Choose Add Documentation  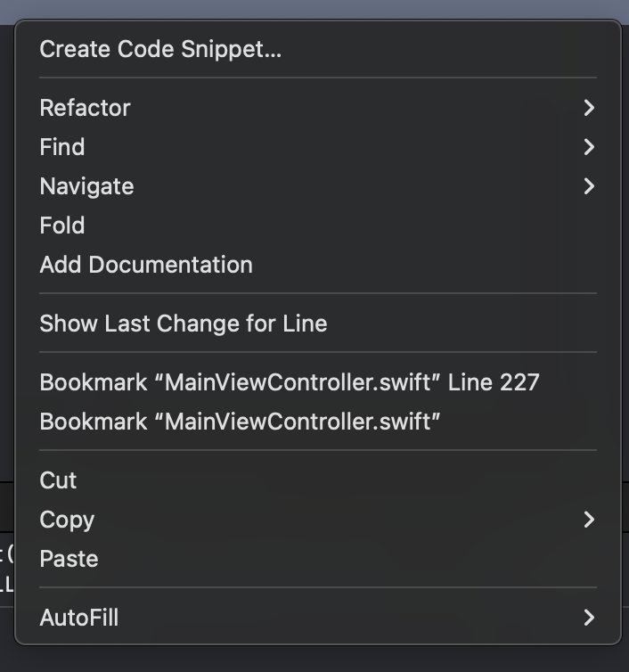(x=146, y=265)
